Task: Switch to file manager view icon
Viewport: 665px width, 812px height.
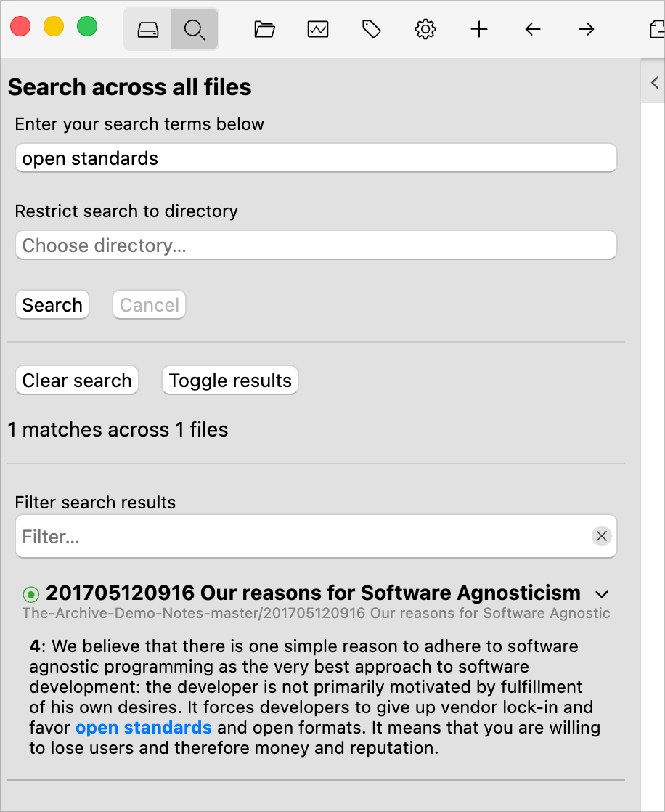Action: pyautogui.click(x=148, y=30)
